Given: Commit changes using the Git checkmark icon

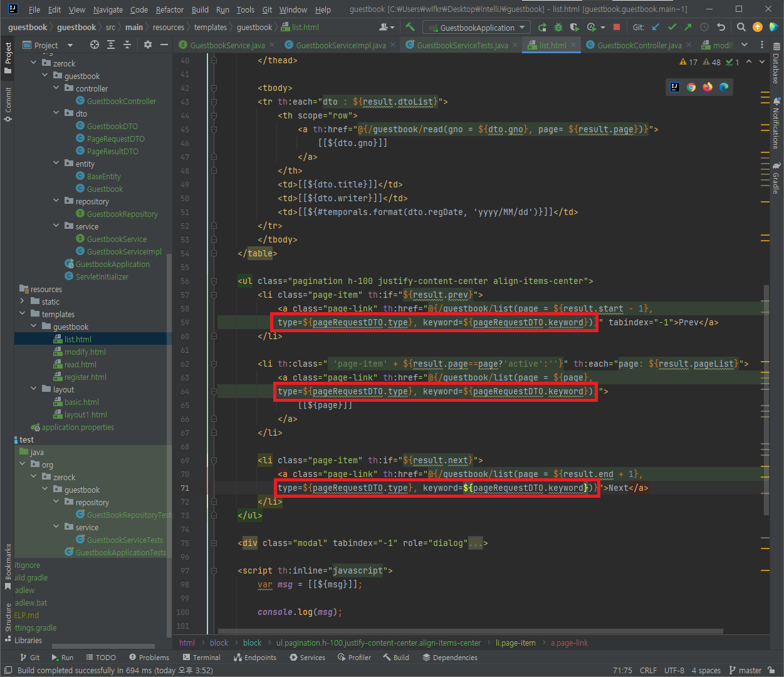Looking at the screenshot, I should coord(672,27).
